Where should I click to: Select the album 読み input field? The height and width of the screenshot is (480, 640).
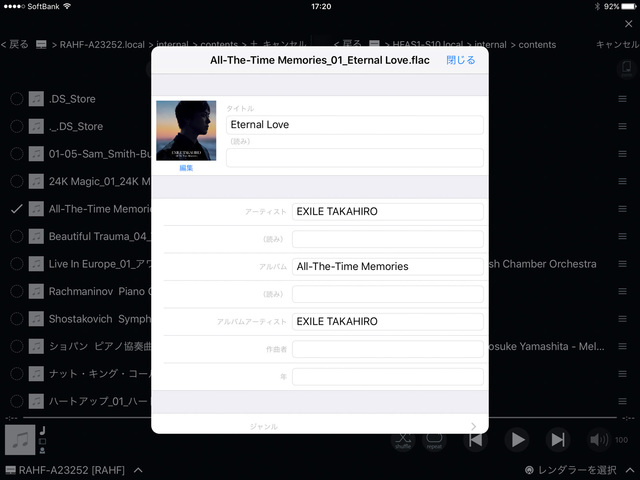pyautogui.click(x=388, y=294)
